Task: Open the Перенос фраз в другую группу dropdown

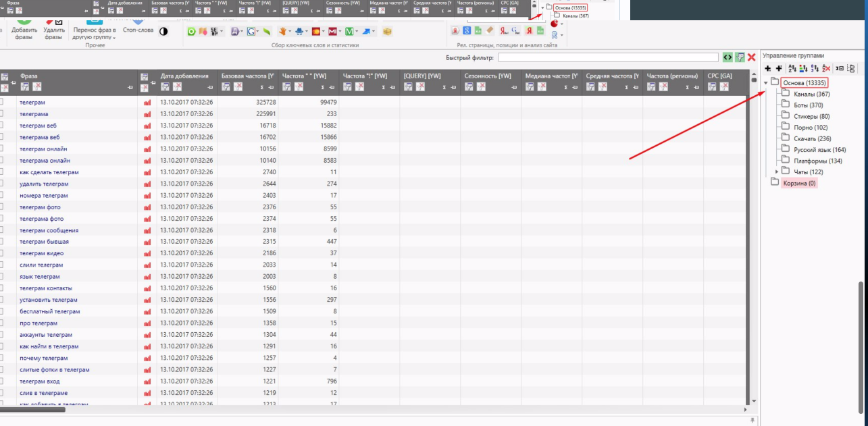Action: [x=95, y=34]
